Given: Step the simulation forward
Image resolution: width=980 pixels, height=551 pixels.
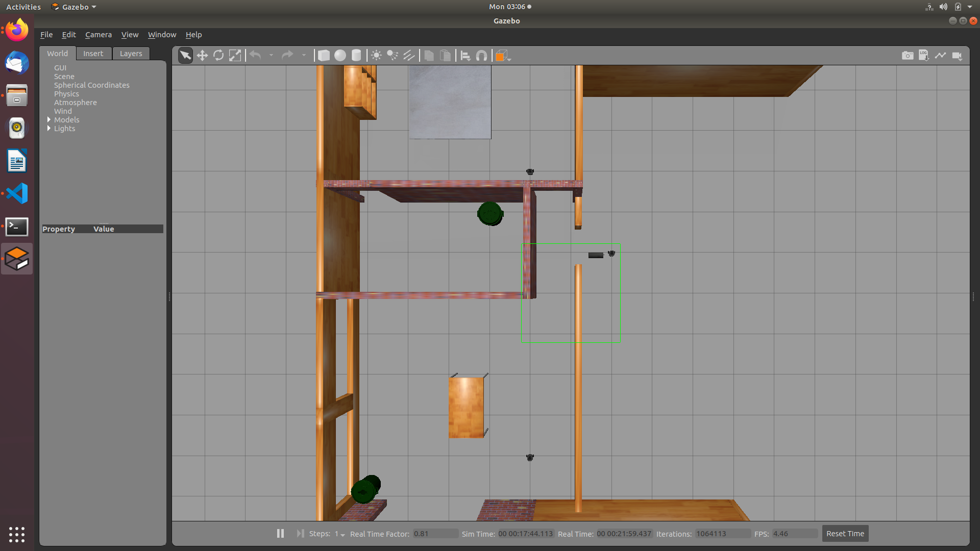Looking at the screenshot, I should (x=300, y=533).
